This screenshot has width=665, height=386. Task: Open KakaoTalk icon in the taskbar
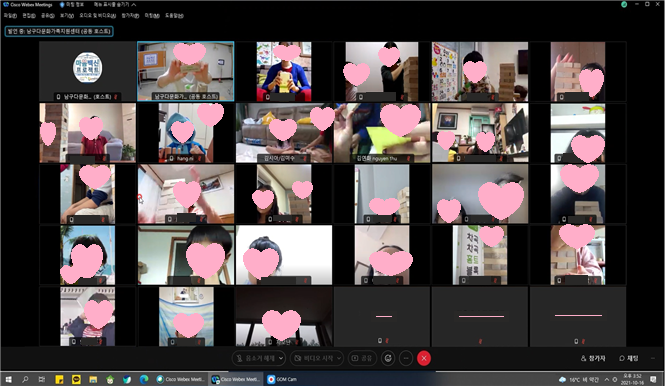[76, 379]
